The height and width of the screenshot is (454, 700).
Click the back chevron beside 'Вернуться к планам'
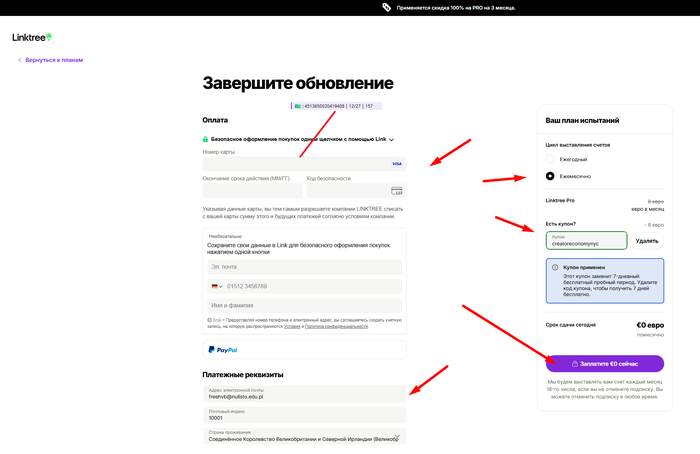coord(19,60)
